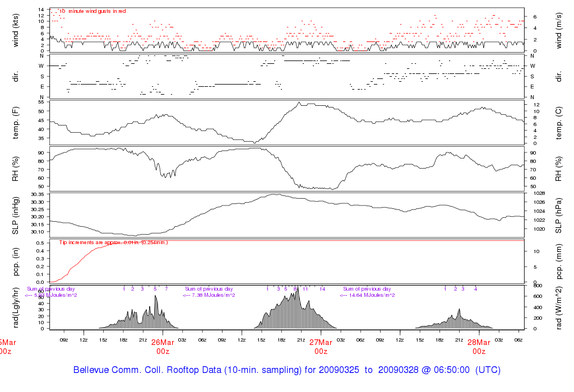Click the '00z' label under 28Mar
The width and height of the screenshot is (574, 392).
pos(479,352)
